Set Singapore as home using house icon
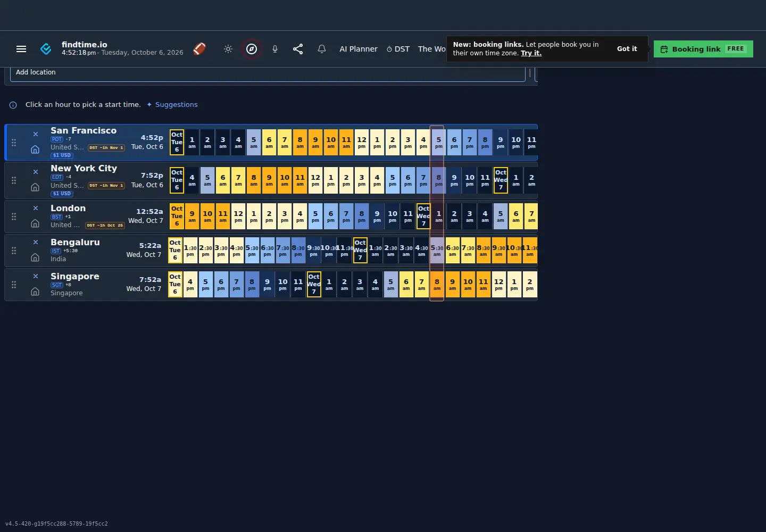The image size is (766, 532). click(35, 292)
